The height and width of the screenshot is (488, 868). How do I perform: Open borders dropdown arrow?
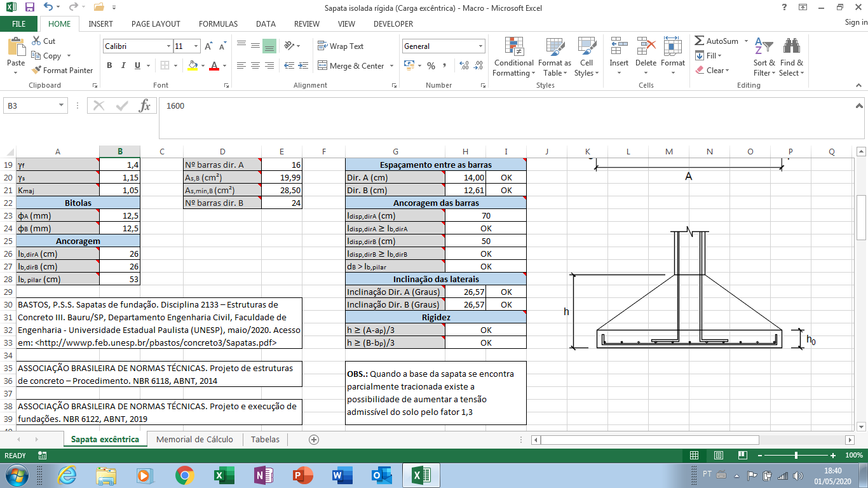click(x=176, y=65)
